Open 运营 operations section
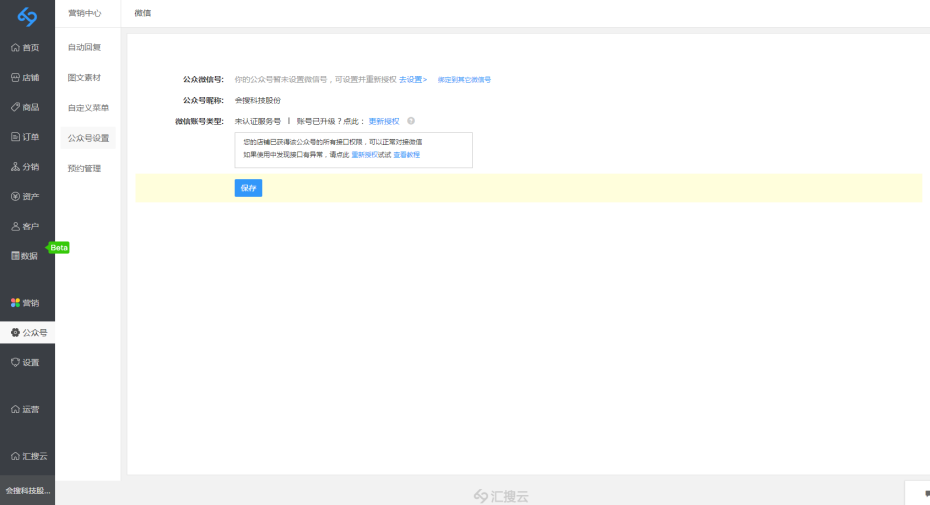The height and width of the screenshot is (505, 930). point(27,409)
